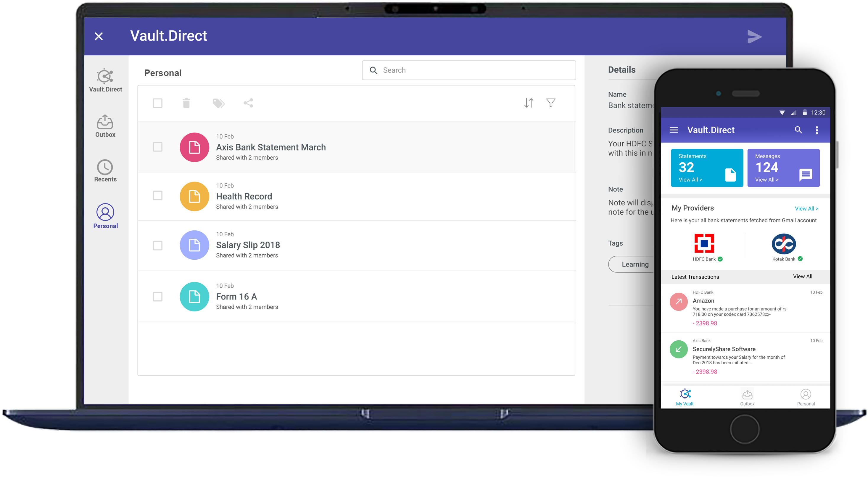Open the Amazon transaction
The height and width of the screenshot is (477, 868).
[745, 309]
